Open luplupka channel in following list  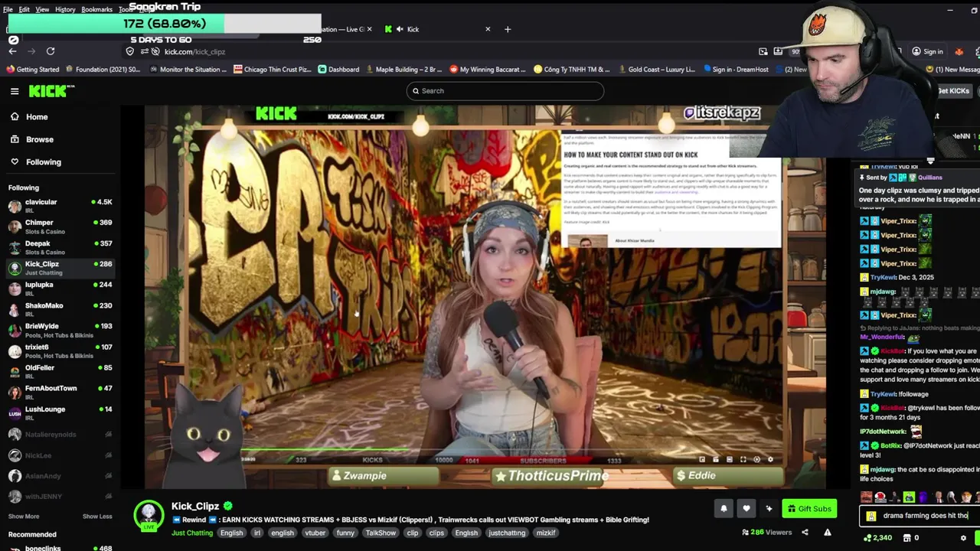[60, 289]
